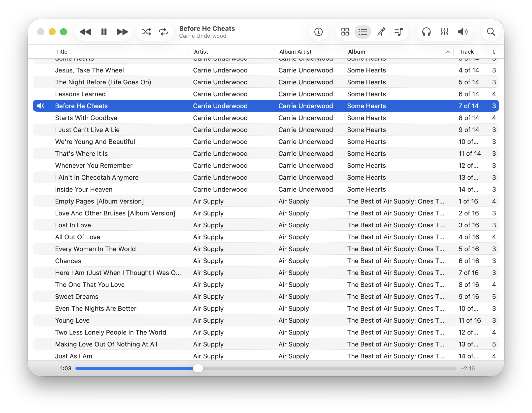Viewport: 532px width, 413px height.
Task: Open the library search
Action: (x=491, y=32)
